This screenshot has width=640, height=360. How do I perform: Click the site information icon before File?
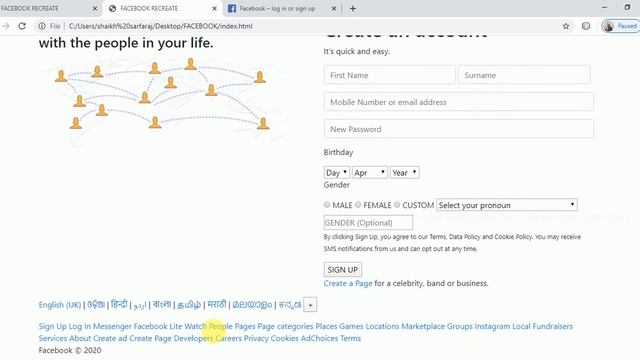click(x=42, y=26)
